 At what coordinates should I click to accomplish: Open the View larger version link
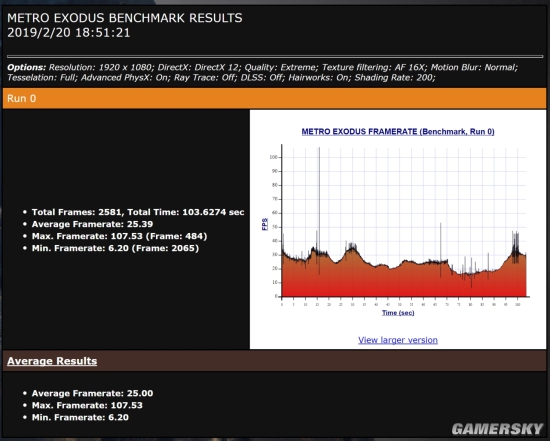[x=398, y=340]
